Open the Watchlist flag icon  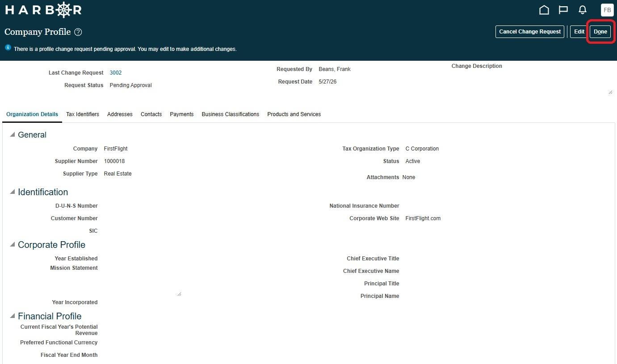563,10
